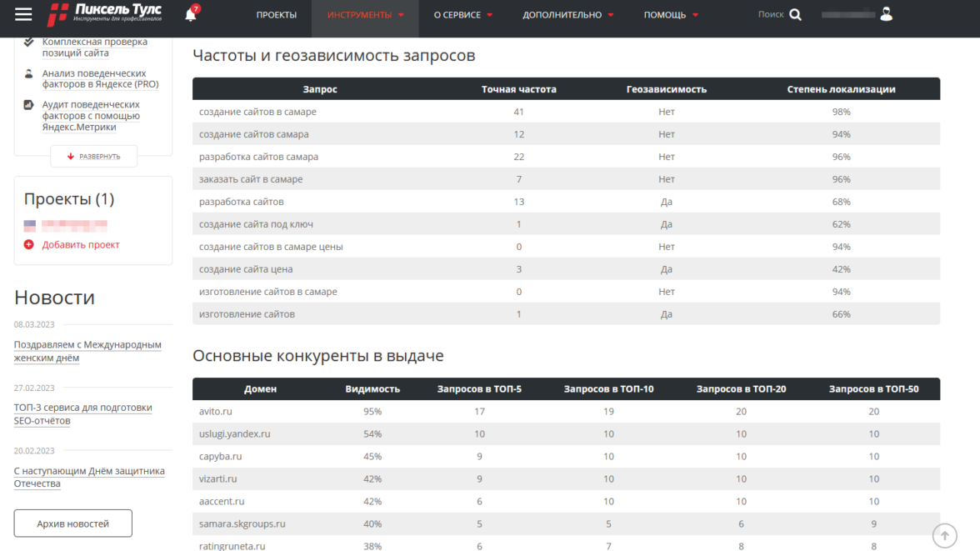Select competitor domain uslugi.yandex.ru
Image resolution: width=980 pixels, height=551 pixels.
pos(234,434)
